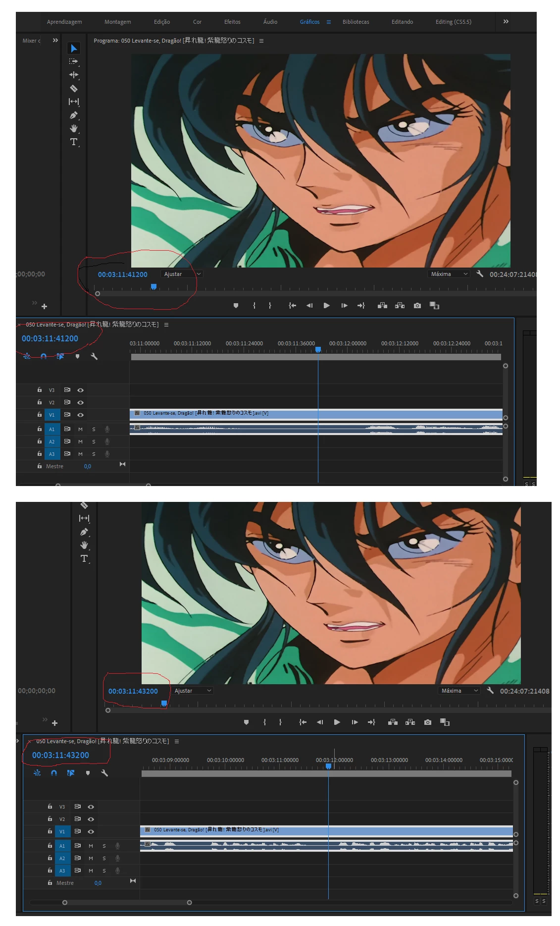This screenshot has width=560, height=926.
Task: Play video in upper program monitor
Action: pos(326,306)
